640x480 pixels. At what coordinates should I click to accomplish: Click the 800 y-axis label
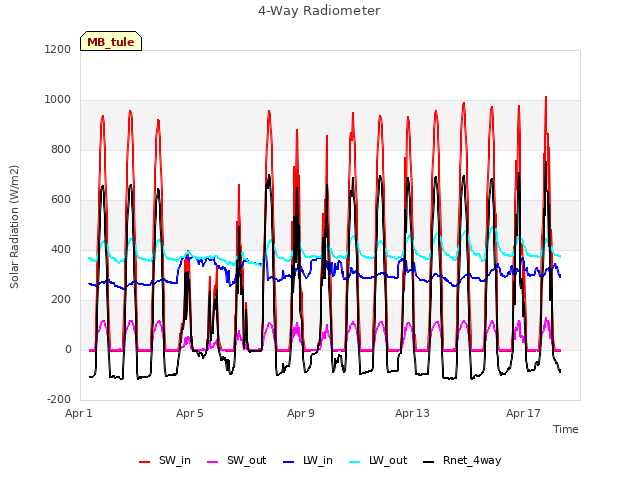pyautogui.click(x=61, y=149)
